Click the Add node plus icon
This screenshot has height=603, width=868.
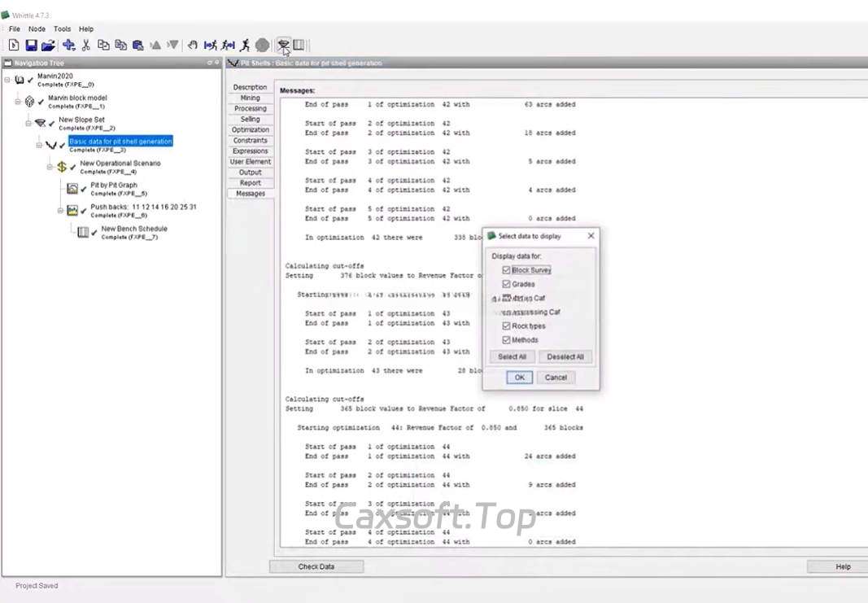[68, 46]
